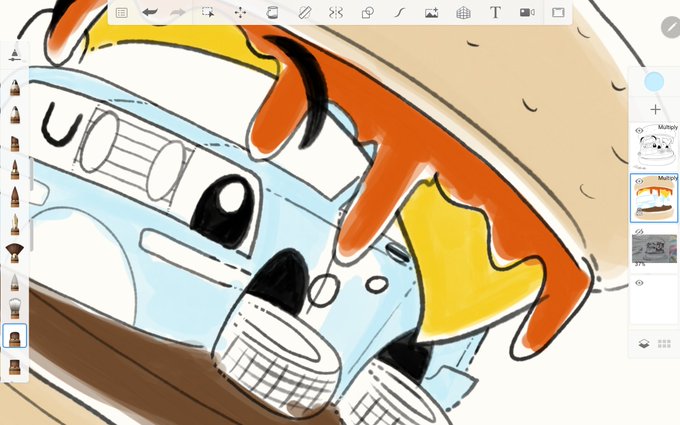The image size is (680, 425).
Task: Tap Multiply label on colored burger layer
Action: point(667,178)
